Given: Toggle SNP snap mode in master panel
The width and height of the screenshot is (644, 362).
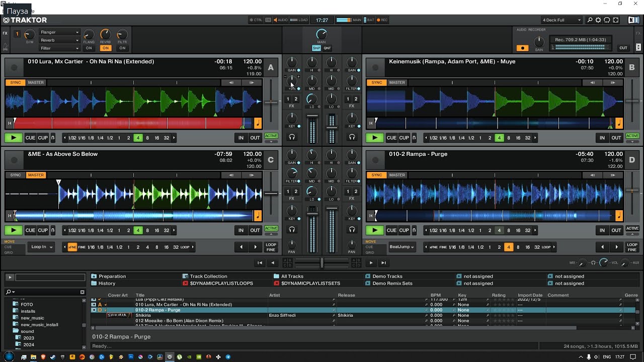Looking at the screenshot, I should [x=316, y=48].
